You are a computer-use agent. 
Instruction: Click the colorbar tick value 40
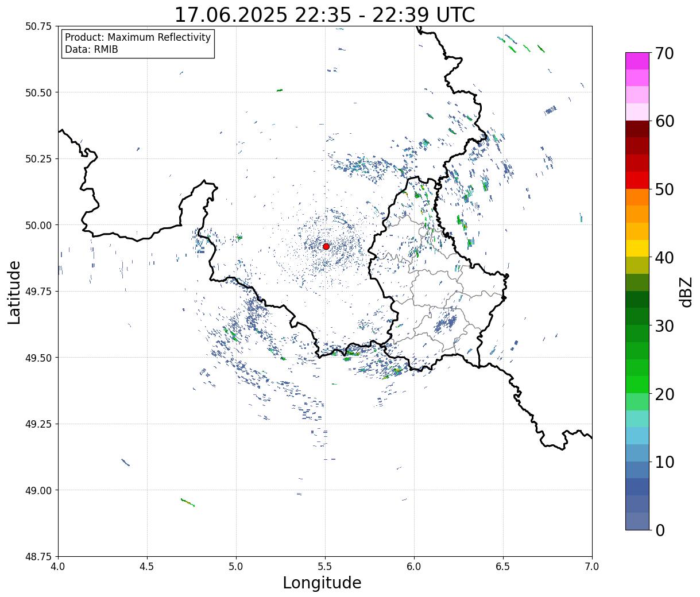point(664,258)
